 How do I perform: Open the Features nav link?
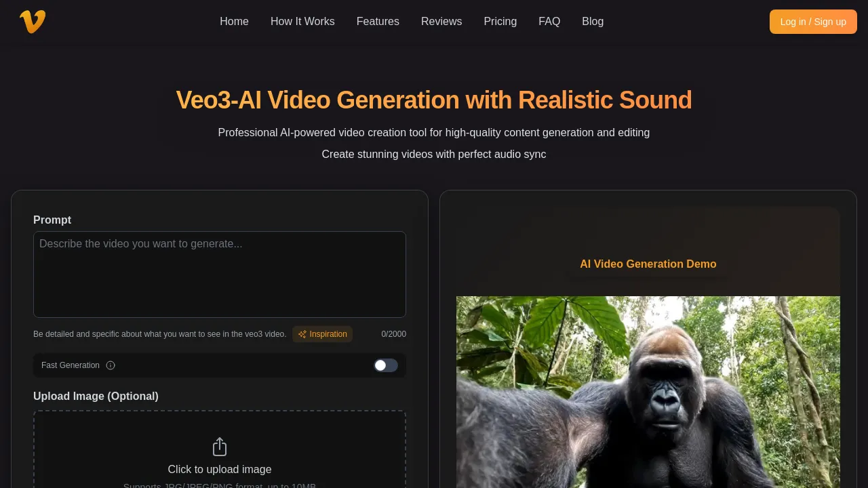(378, 22)
